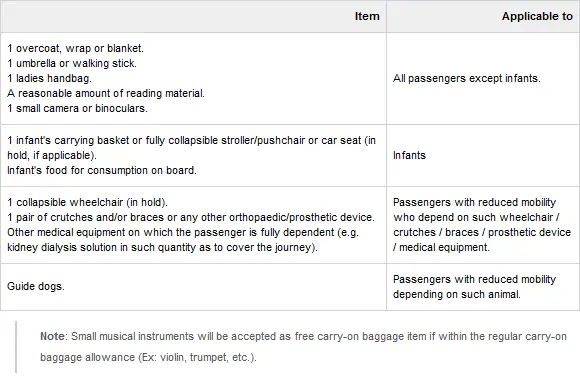Viewport: 580px width, 381px height.
Task: Click the violin, trumpet example text
Action: [196, 357]
